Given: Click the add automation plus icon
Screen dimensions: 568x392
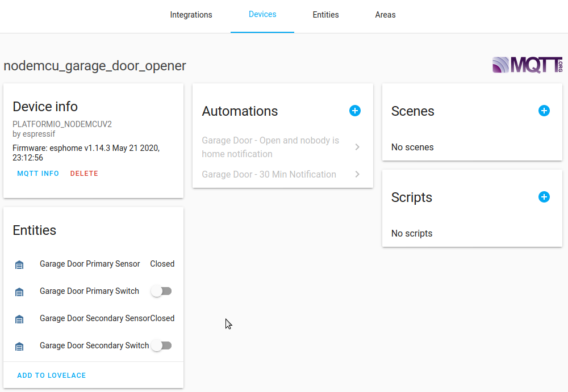Looking at the screenshot, I should click(355, 111).
